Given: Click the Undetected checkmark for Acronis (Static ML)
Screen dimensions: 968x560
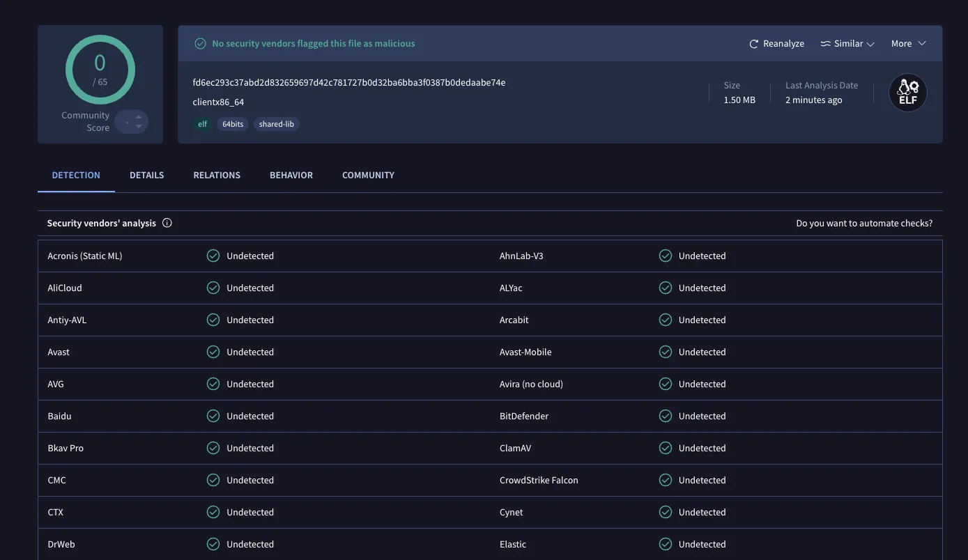Looking at the screenshot, I should pos(213,256).
